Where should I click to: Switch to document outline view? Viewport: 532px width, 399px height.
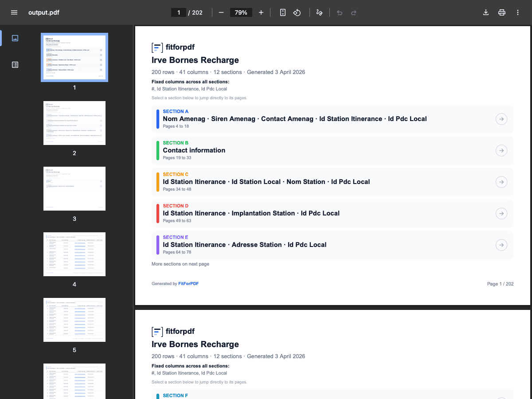click(x=15, y=65)
